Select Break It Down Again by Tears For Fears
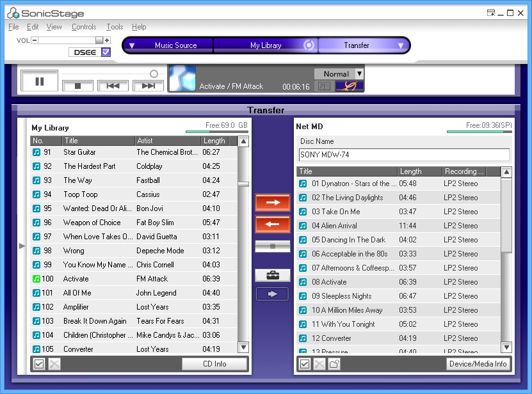 tap(134, 320)
